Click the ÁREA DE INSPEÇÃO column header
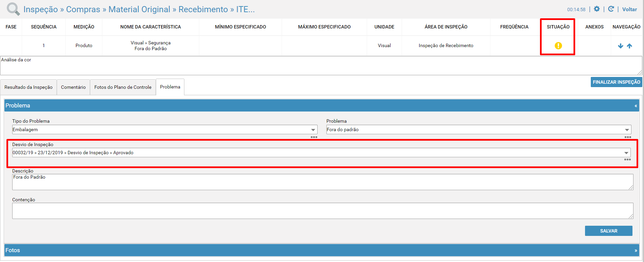Screen dimensions: 644x262 [446, 27]
